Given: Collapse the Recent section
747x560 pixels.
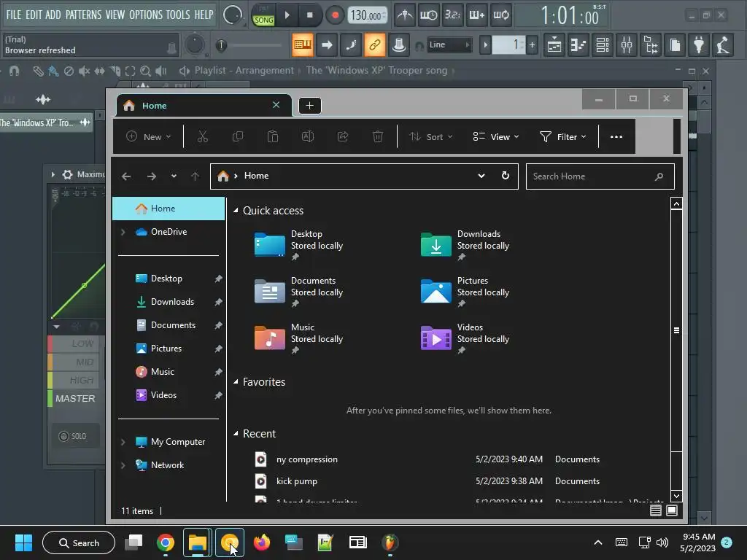Looking at the screenshot, I should click(236, 434).
